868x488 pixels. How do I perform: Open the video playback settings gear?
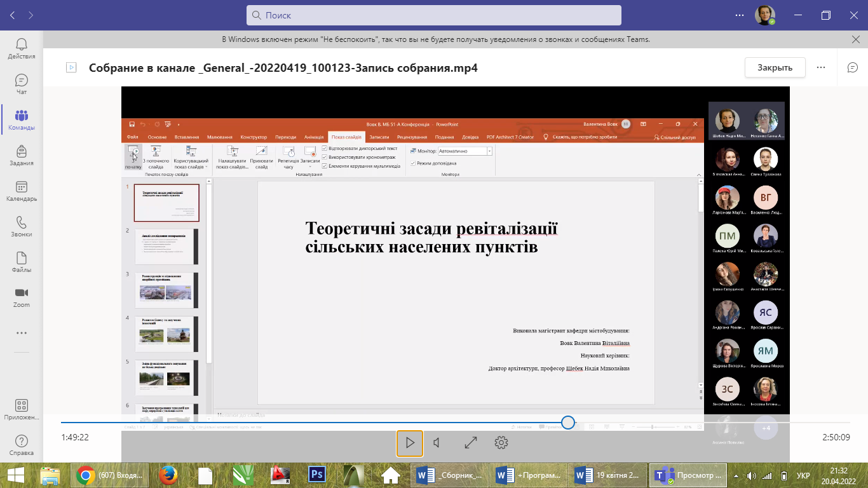501,443
